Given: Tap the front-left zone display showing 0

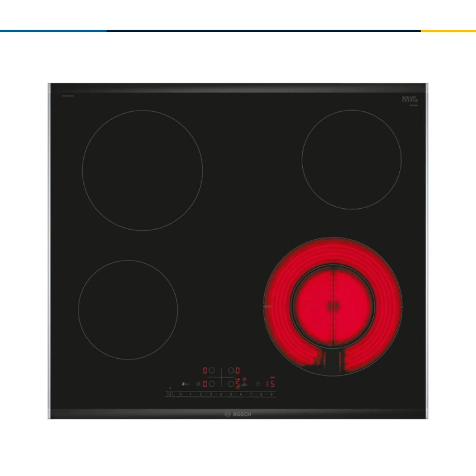Looking at the screenshot, I should (x=205, y=384).
